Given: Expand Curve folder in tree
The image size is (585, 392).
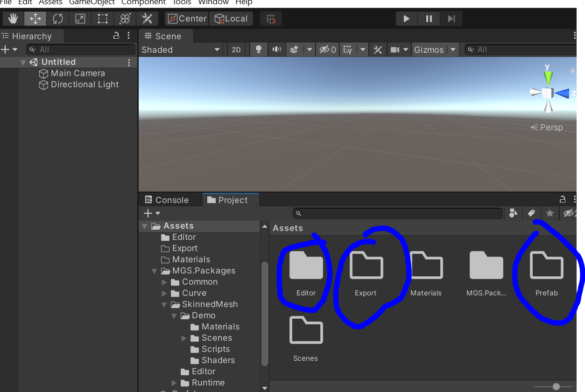Looking at the screenshot, I should 164,294.
